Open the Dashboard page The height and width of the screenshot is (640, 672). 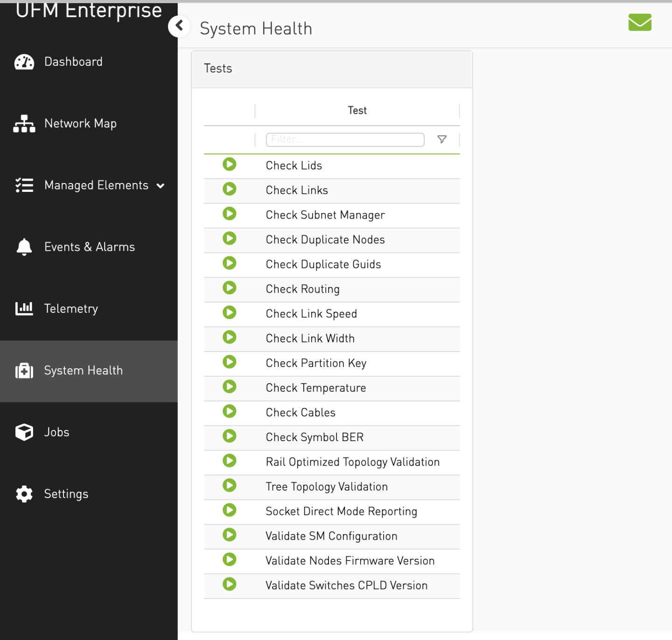73,62
